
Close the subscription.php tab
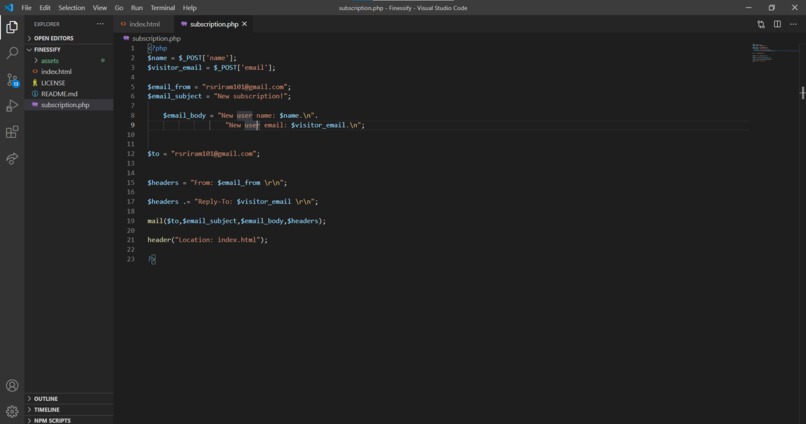point(245,24)
